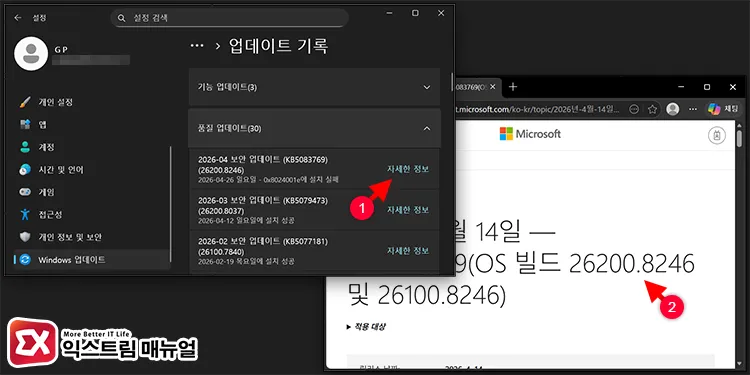Open the browser profile avatar icon

tap(673, 109)
